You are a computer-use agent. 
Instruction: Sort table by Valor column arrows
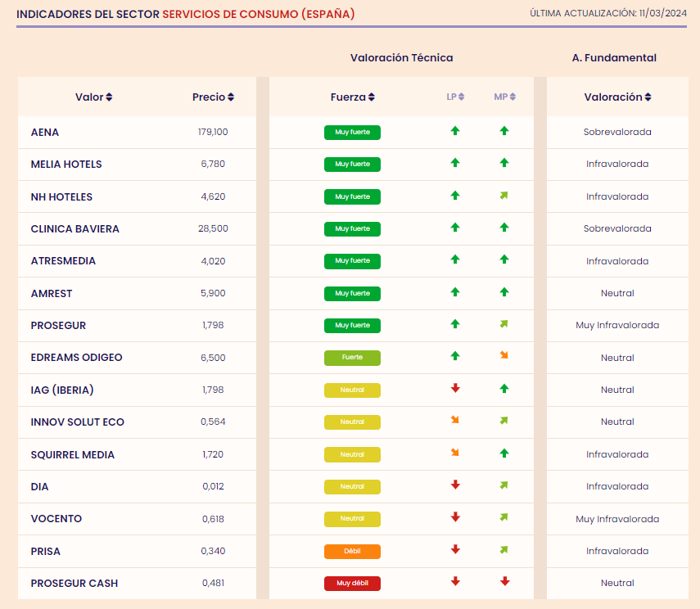pos(109,97)
